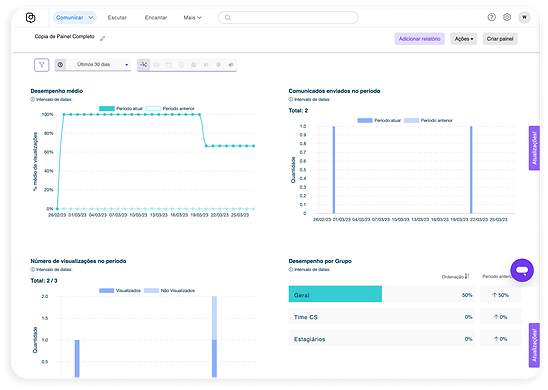The image size is (548, 390).
Task: Click info icon under Desempenho por Grupo
Action: 290,269
